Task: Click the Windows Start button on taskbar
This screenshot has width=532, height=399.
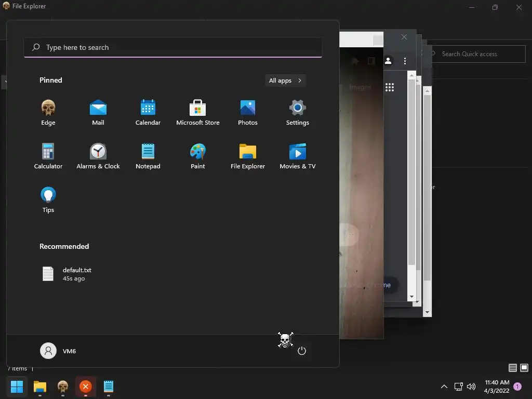Action: click(x=17, y=387)
